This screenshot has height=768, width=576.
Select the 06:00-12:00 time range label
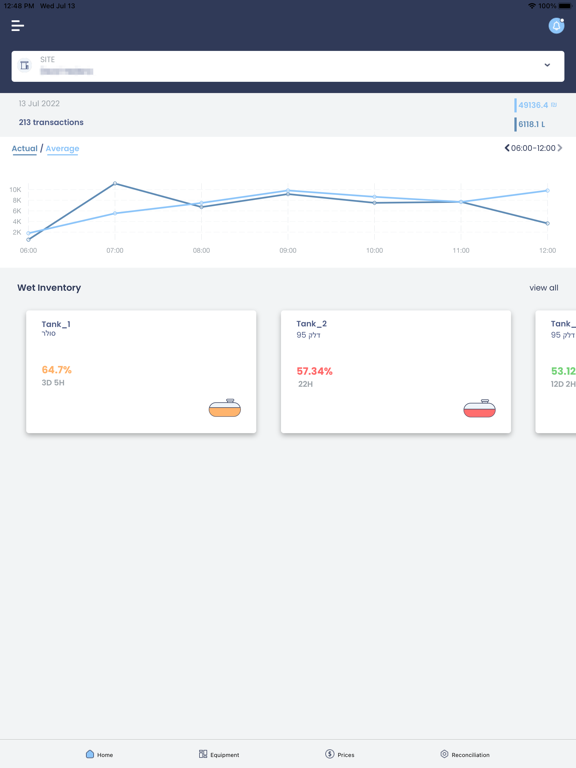[x=533, y=148]
